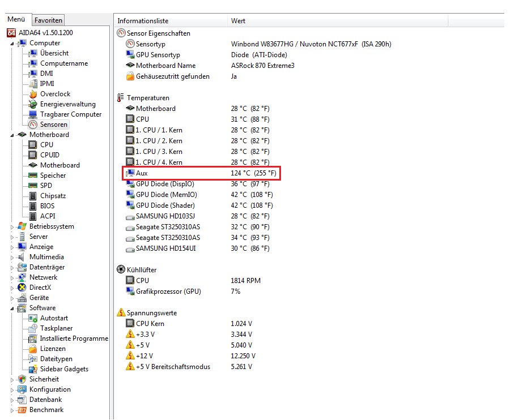The width and height of the screenshot is (515, 420).
Task: Expand the Multimedia tree node
Action: coord(12,257)
